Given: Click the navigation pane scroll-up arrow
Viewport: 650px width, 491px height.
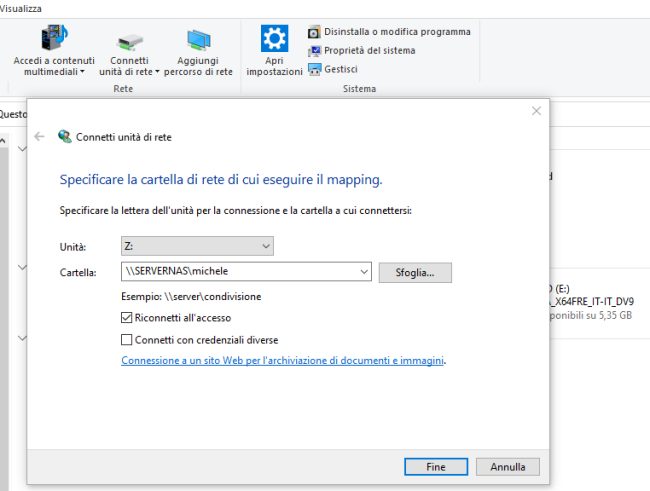Looking at the screenshot, I should point(3,141).
